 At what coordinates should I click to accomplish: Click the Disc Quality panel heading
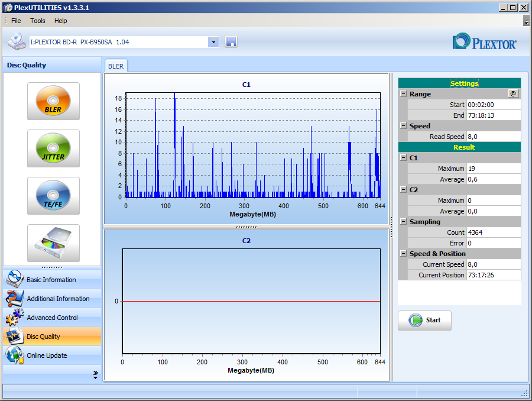tap(27, 65)
